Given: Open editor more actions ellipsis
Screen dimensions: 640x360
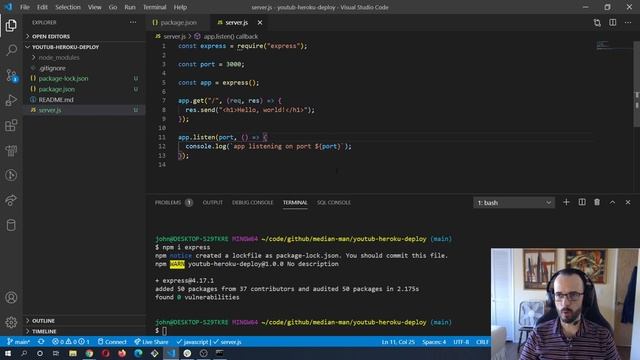Looking at the screenshot, I should point(628,23).
